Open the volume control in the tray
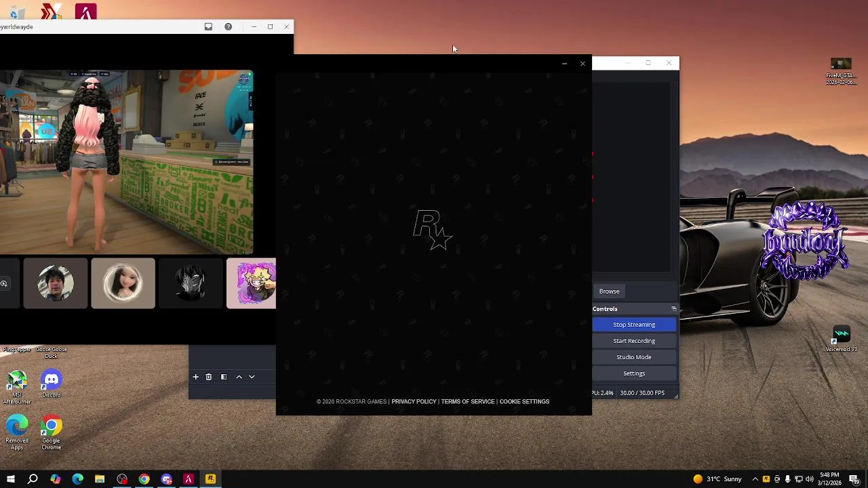 [810, 479]
